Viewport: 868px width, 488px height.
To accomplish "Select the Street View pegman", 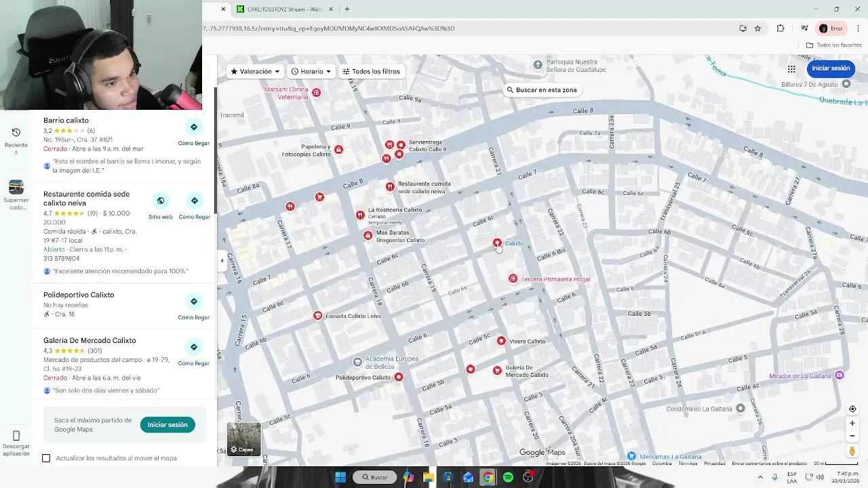I will [x=852, y=451].
